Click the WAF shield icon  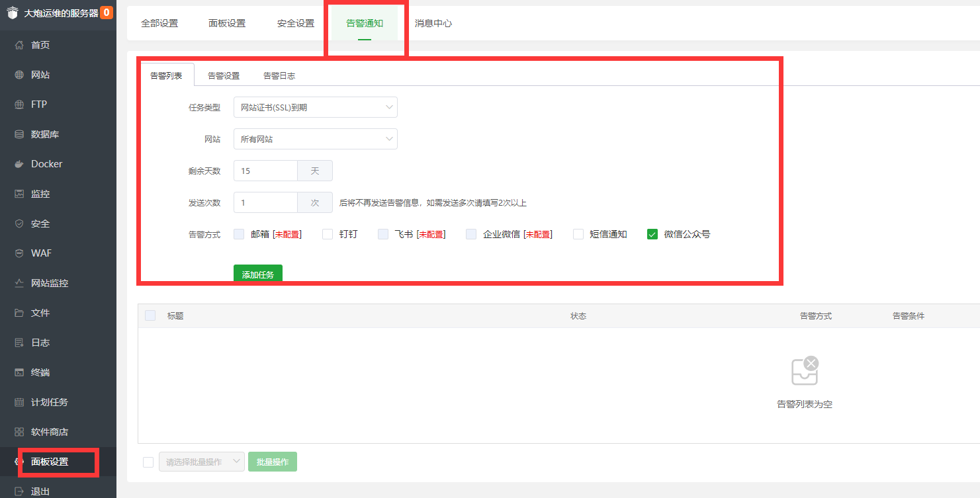click(x=19, y=253)
